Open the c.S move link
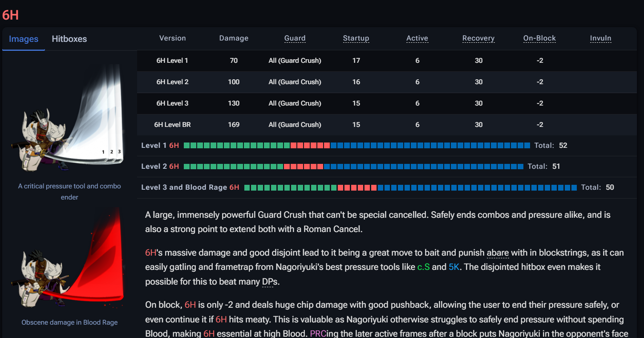 [424, 267]
